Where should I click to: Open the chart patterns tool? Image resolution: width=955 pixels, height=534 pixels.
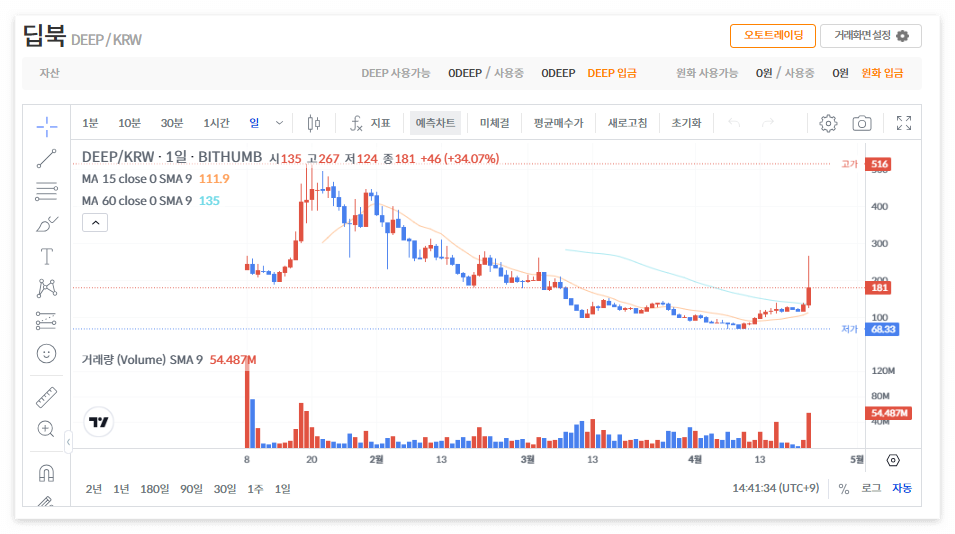(x=46, y=289)
